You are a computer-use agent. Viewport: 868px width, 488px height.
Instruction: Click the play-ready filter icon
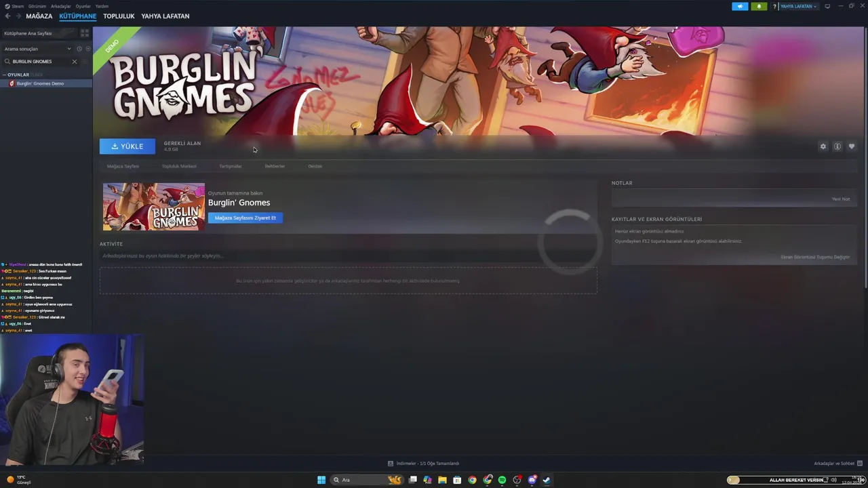click(x=87, y=49)
